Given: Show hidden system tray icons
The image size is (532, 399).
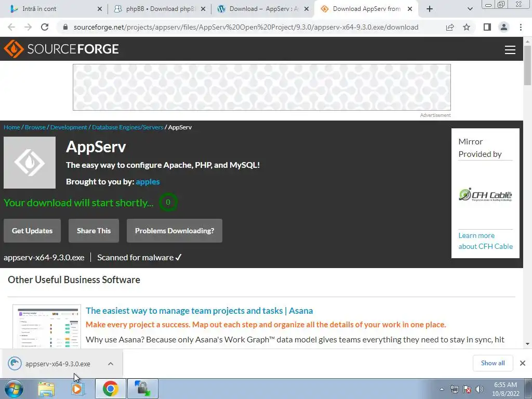Looking at the screenshot, I should pos(442,390).
